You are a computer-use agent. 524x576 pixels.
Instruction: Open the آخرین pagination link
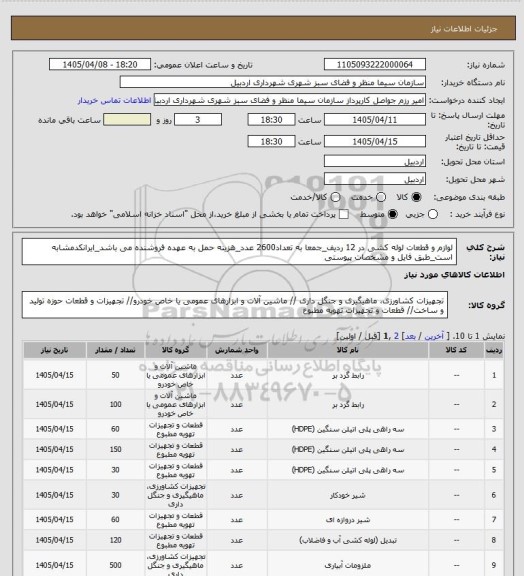coord(434,336)
